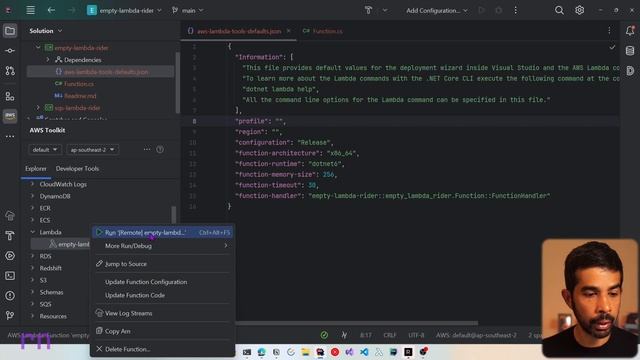Click UTF-8 encoding in status bar
Viewport: 640px width, 360px height.
[416, 335]
